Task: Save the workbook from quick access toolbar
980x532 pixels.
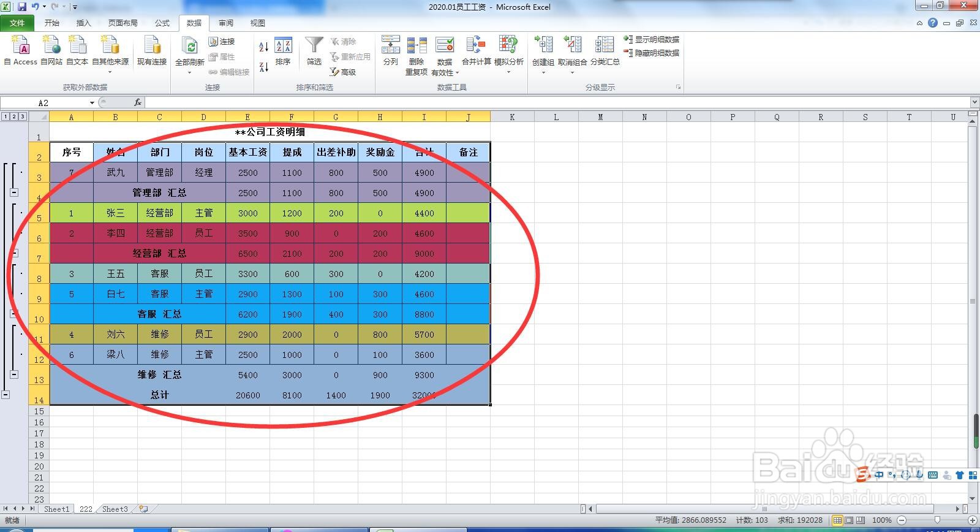Action: coord(22,7)
